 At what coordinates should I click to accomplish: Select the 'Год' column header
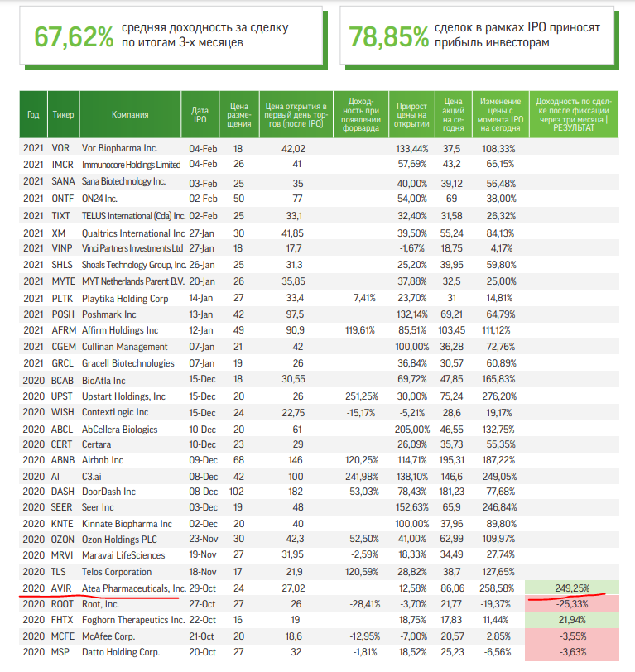pos(33,114)
